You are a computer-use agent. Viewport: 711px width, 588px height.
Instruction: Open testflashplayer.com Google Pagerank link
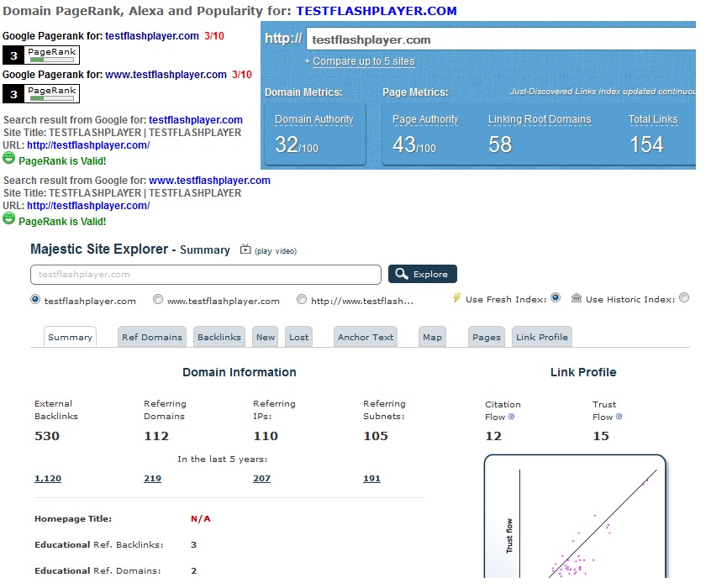click(152, 36)
